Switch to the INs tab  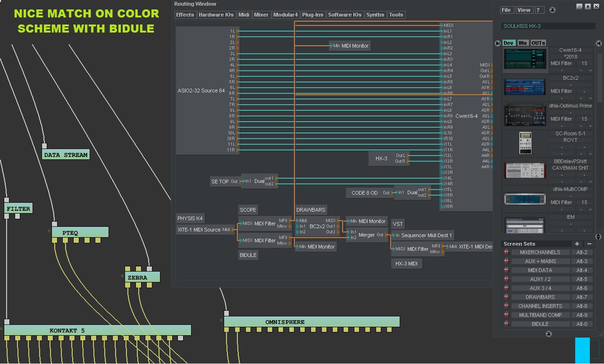pyautogui.click(x=522, y=43)
